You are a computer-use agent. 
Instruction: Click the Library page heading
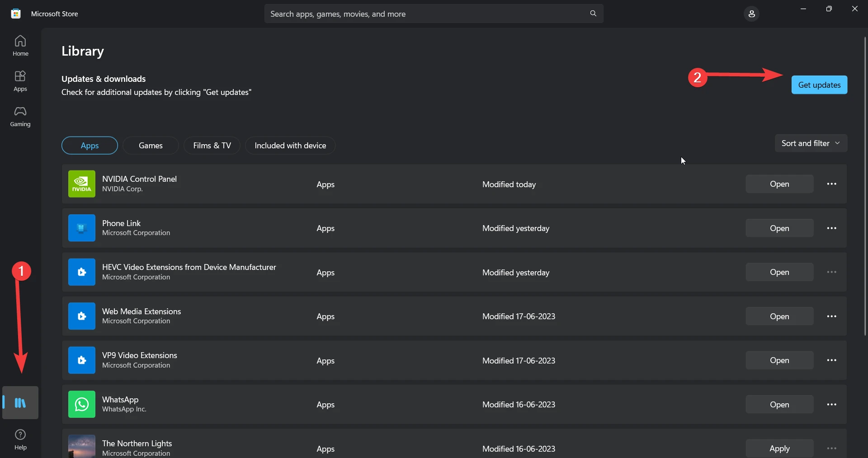[x=83, y=51]
